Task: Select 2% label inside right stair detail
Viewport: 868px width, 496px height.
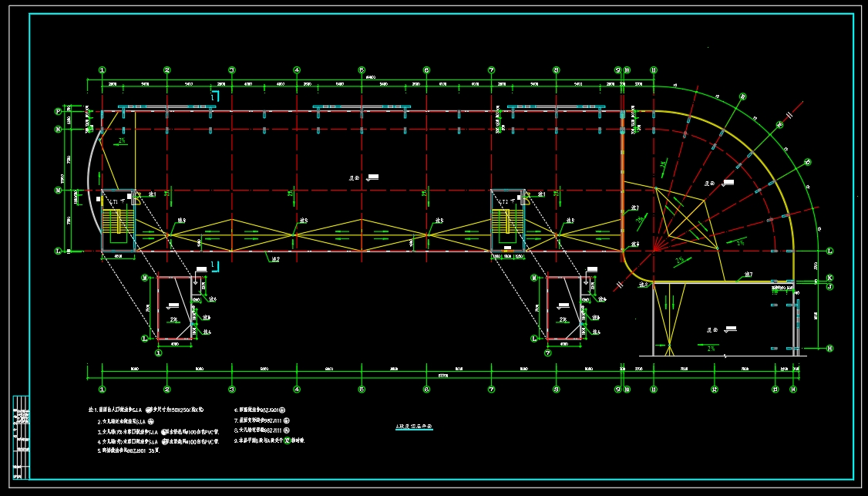Action: pos(563,320)
